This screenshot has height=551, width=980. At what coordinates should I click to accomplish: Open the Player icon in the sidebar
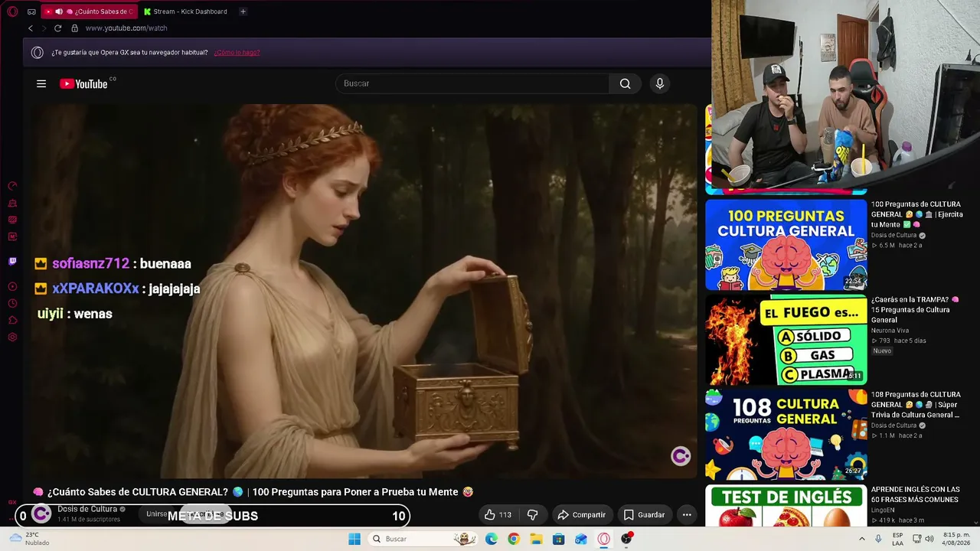12,287
